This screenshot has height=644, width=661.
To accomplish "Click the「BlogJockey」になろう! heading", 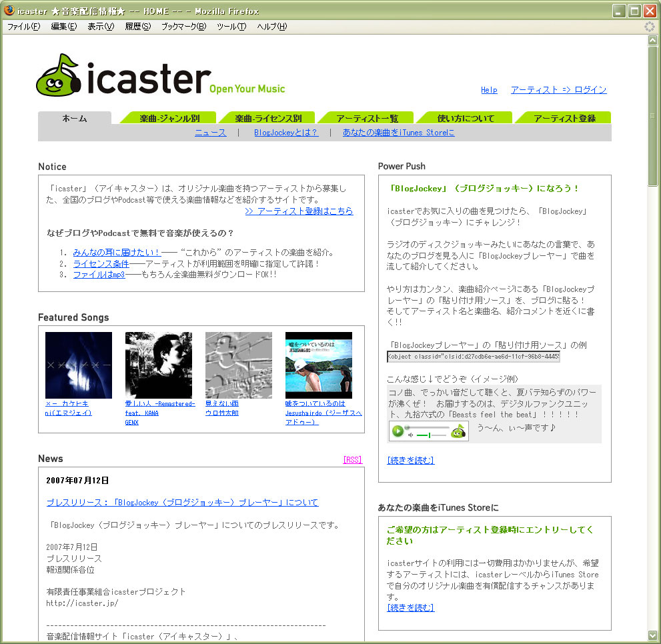I will click(x=483, y=189).
